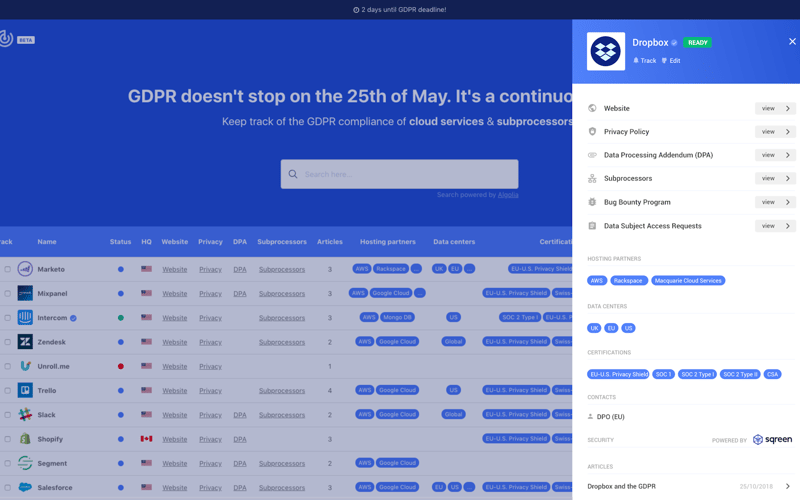Click the Segment logo icon
800x500 pixels.
tap(25, 463)
